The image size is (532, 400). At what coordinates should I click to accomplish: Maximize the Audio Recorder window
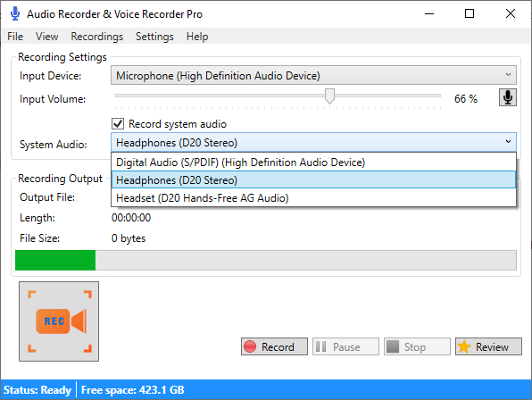point(470,14)
